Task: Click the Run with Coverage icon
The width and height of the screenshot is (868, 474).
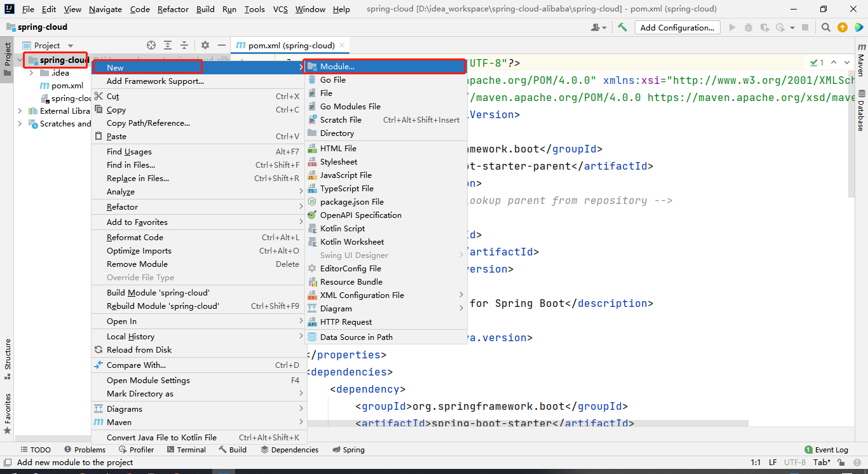Action: click(764, 27)
